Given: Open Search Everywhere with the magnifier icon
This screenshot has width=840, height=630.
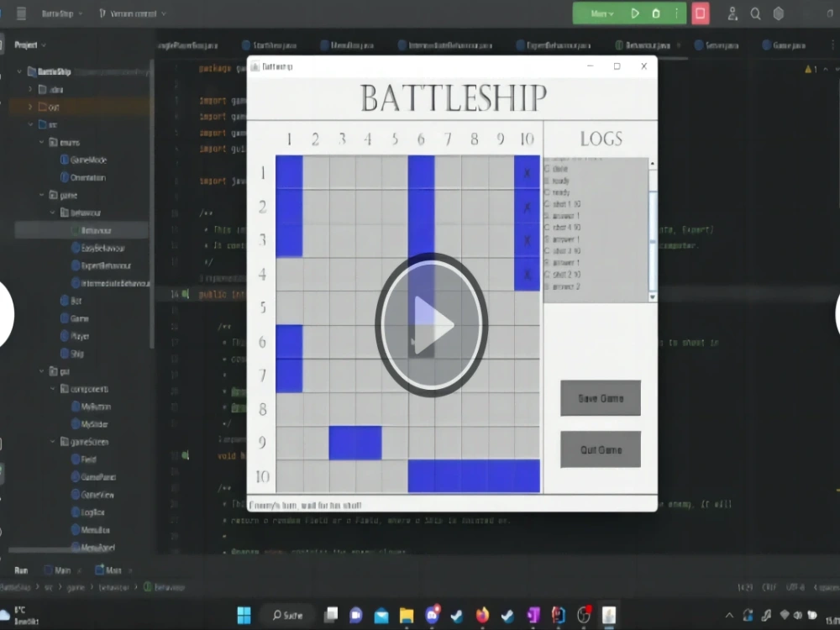Looking at the screenshot, I should [757, 13].
